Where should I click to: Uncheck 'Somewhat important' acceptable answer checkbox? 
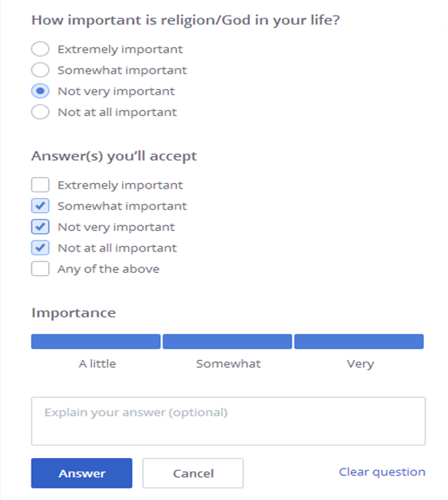(x=40, y=206)
